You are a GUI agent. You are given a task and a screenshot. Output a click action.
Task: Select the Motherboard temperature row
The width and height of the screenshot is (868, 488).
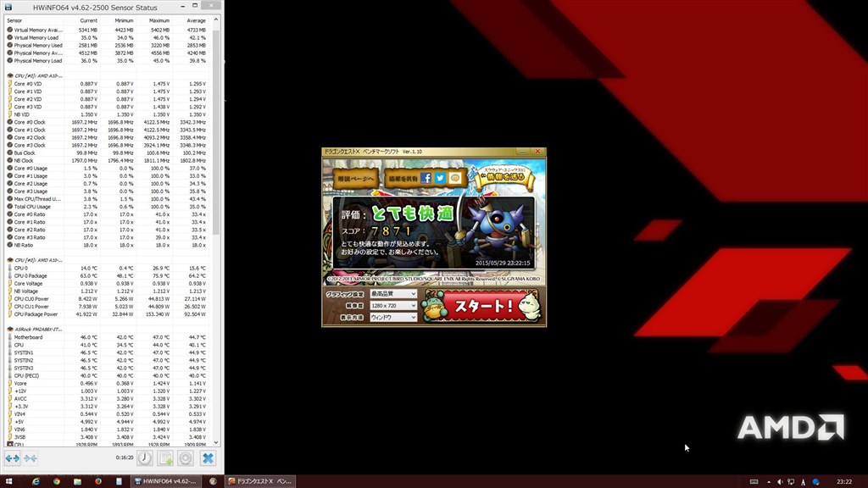pyautogui.click(x=107, y=337)
